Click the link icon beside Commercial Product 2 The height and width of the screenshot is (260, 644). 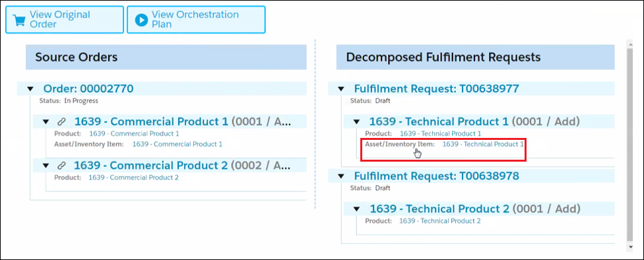61,166
